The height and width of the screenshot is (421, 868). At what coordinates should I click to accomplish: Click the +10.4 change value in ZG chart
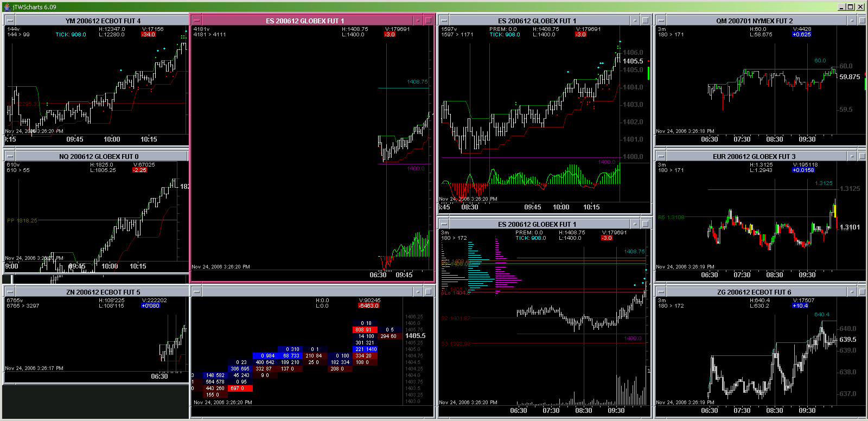pos(801,305)
